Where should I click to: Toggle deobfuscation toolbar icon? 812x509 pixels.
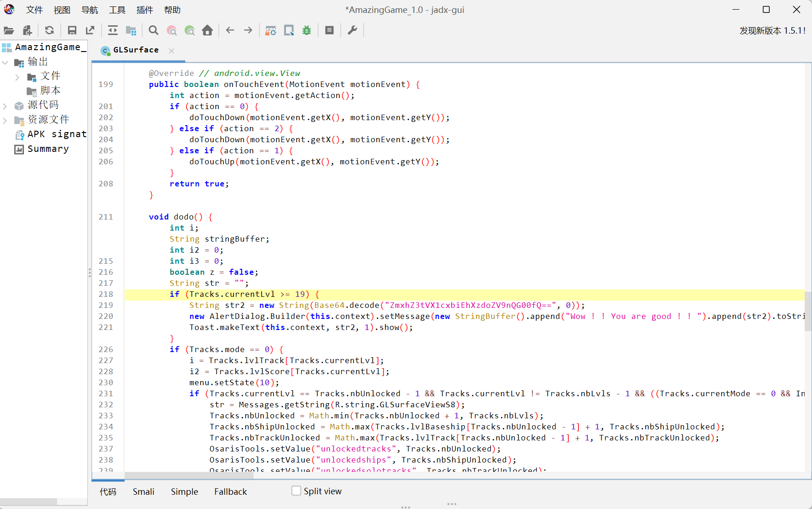[271, 30]
